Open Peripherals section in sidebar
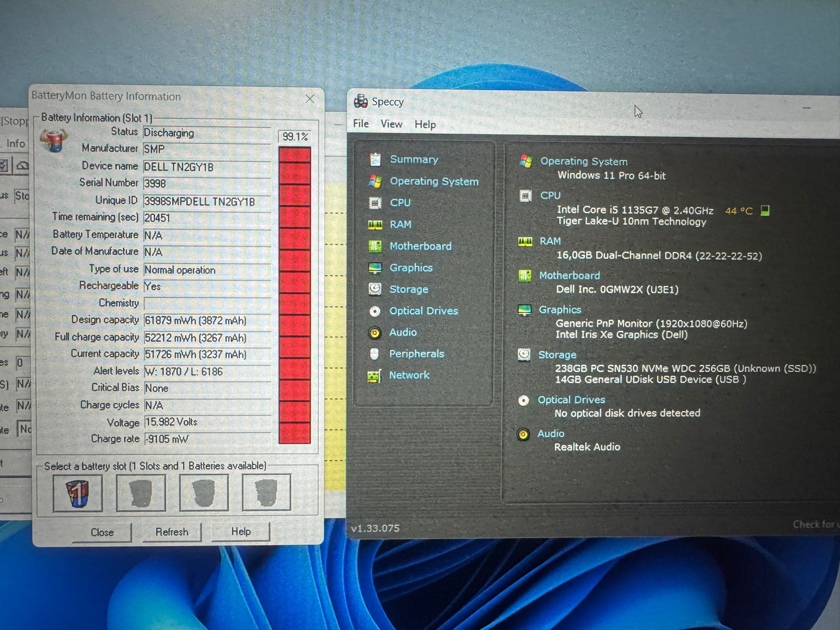This screenshot has height=630, width=840. (x=417, y=354)
